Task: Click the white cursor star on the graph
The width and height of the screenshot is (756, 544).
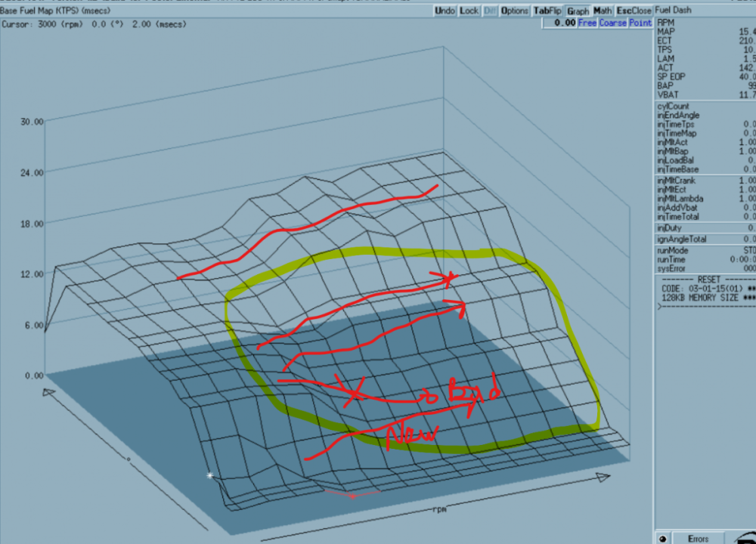Action: [210, 475]
